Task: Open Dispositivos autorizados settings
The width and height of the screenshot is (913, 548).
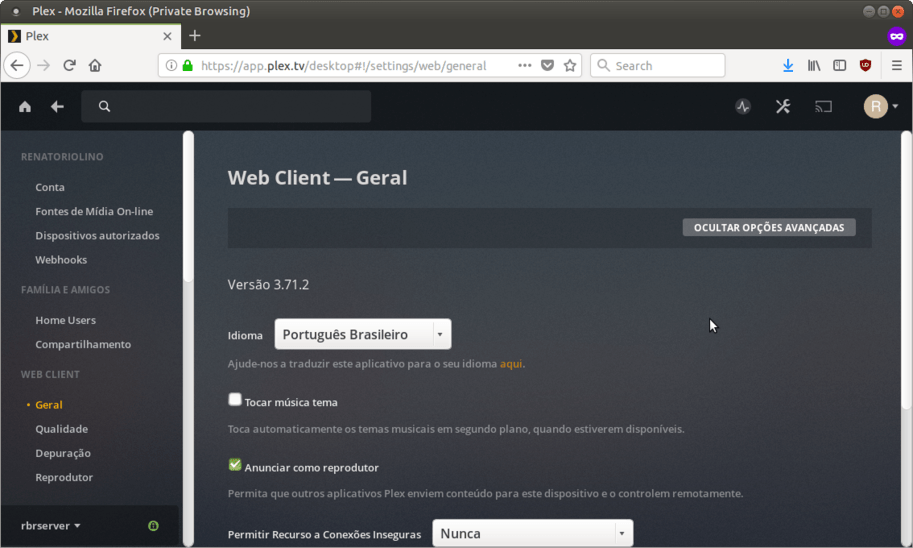Action: pos(97,236)
